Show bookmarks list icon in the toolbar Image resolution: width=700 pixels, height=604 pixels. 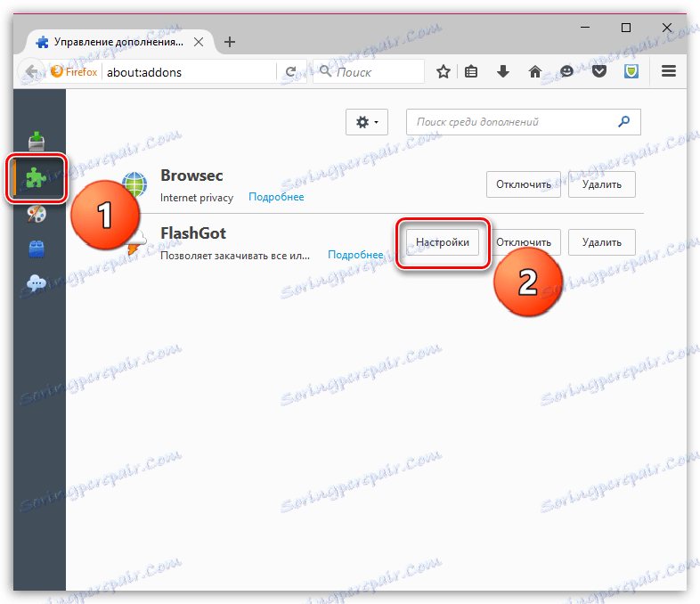pos(471,71)
